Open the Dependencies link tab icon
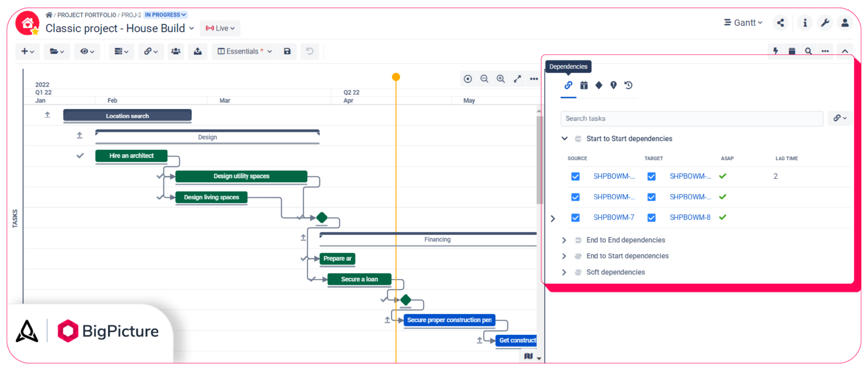The width and height of the screenshot is (868, 371). pos(568,85)
